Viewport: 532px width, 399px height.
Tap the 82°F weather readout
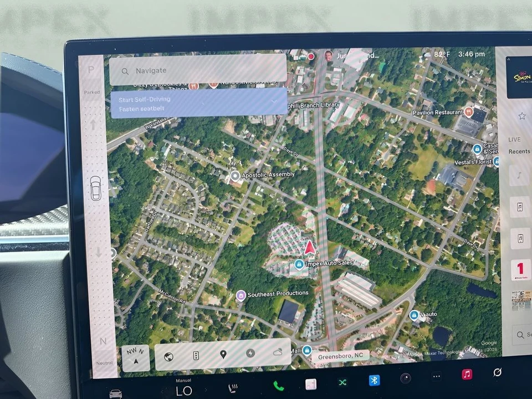coord(441,55)
